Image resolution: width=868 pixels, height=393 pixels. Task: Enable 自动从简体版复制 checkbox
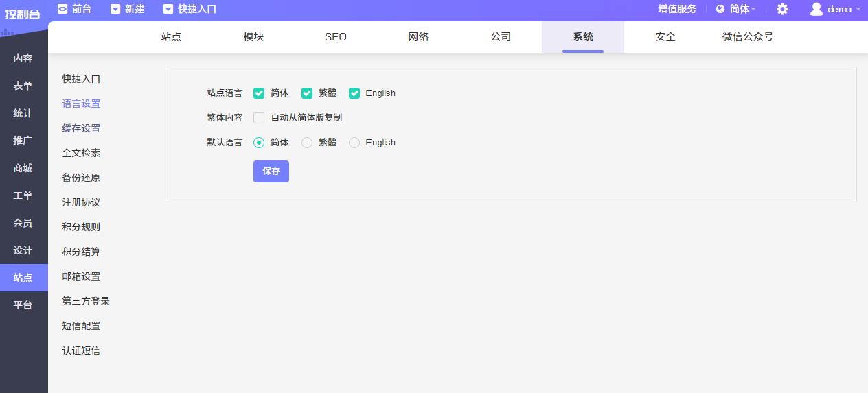(x=259, y=118)
